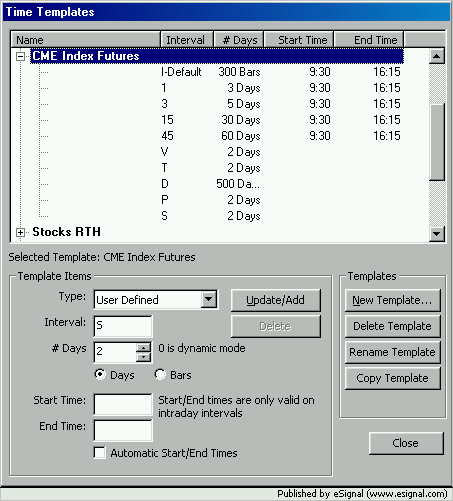
Task: Select the Days radio button
Action: pos(100,374)
